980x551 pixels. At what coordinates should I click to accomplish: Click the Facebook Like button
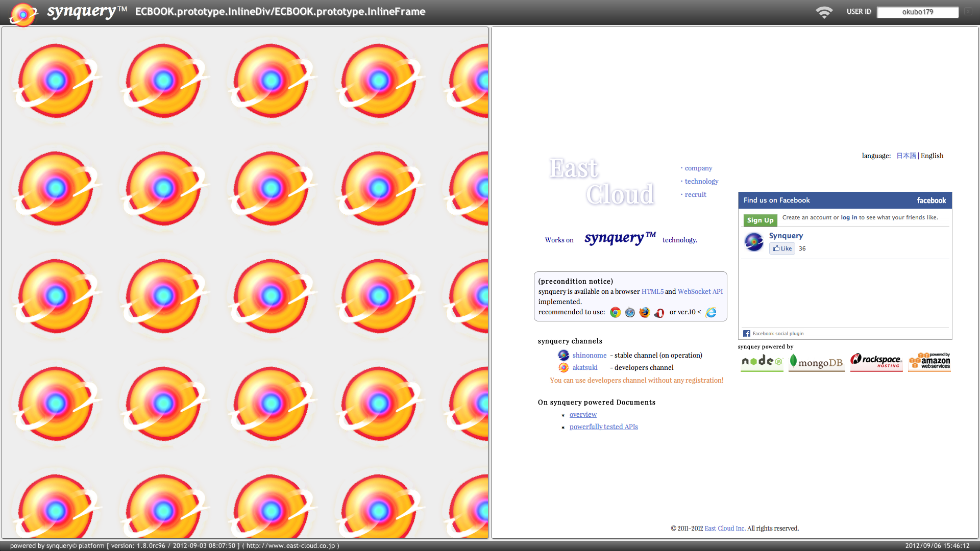pyautogui.click(x=782, y=248)
